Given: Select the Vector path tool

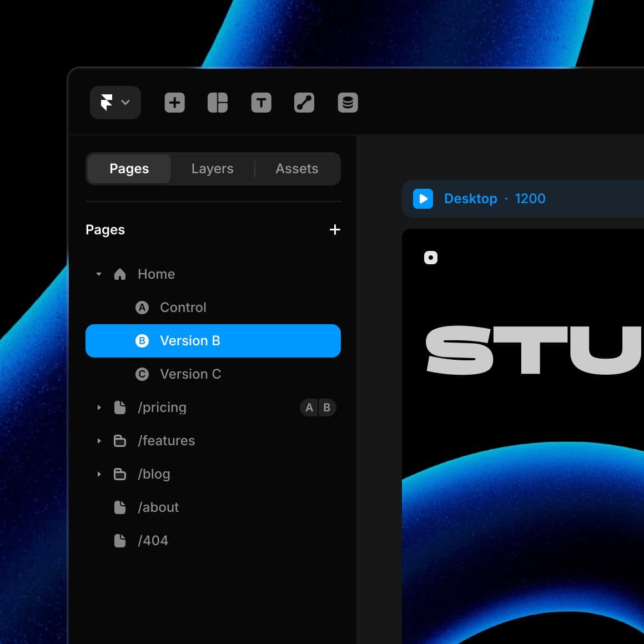Looking at the screenshot, I should pyautogui.click(x=304, y=102).
